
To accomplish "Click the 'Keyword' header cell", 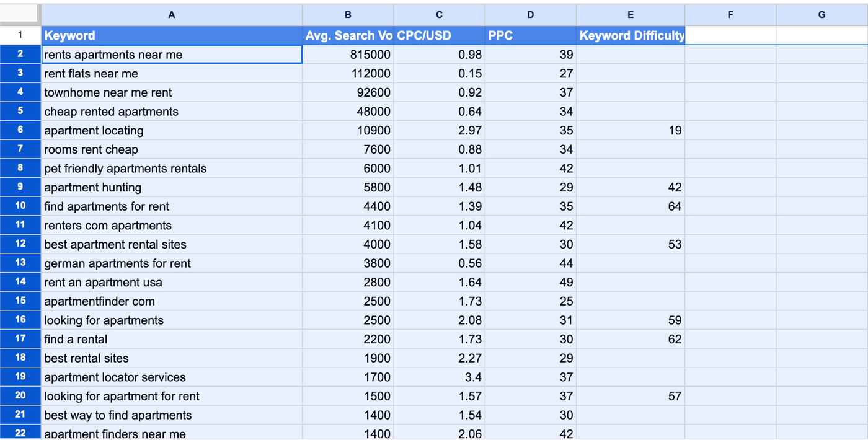I will tap(171, 35).
